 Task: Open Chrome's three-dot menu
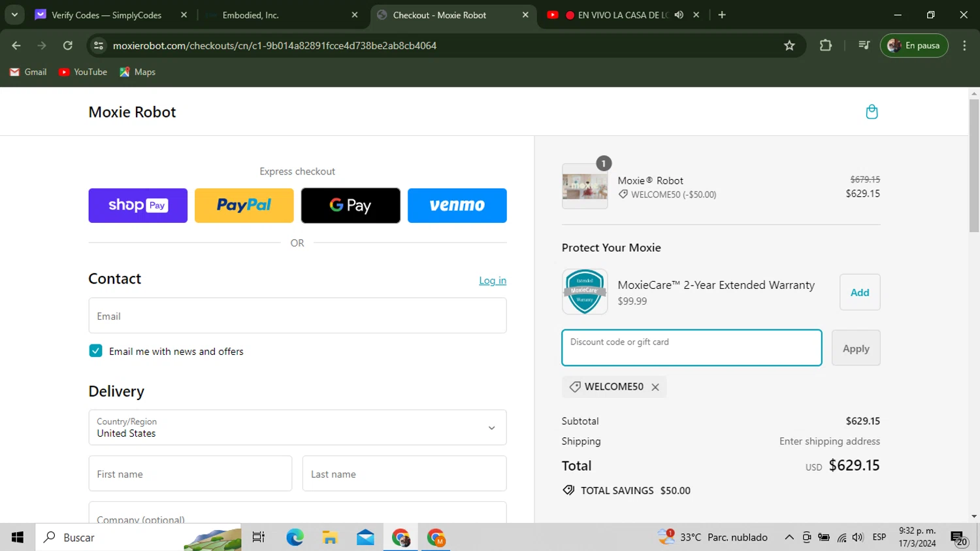point(964,45)
